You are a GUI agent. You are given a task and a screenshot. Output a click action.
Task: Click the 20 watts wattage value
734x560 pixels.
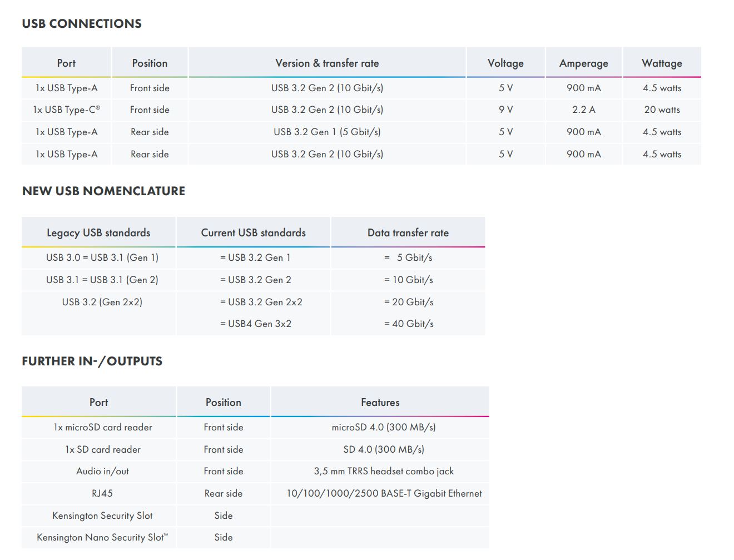tap(662, 110)
